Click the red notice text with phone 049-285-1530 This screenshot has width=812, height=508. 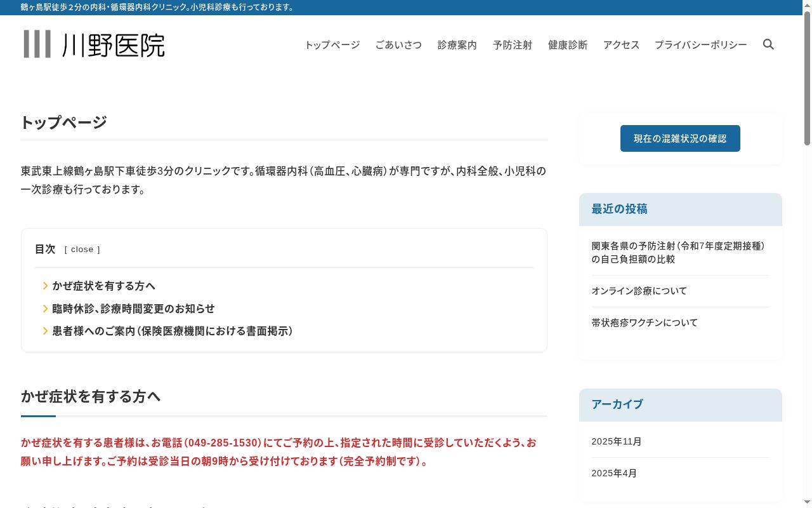point(278,451)
